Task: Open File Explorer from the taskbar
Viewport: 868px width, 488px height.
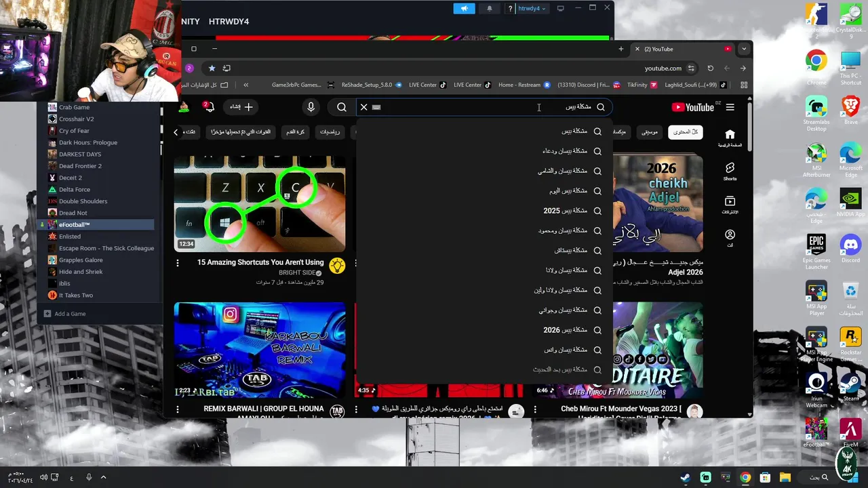Action: [785, 477]
